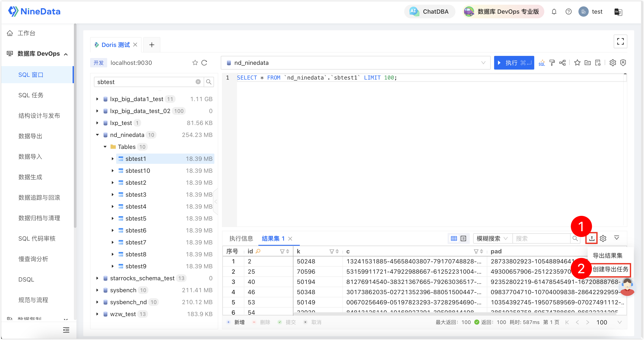Save SQL with the toolbar star icon

click(577, 63)
